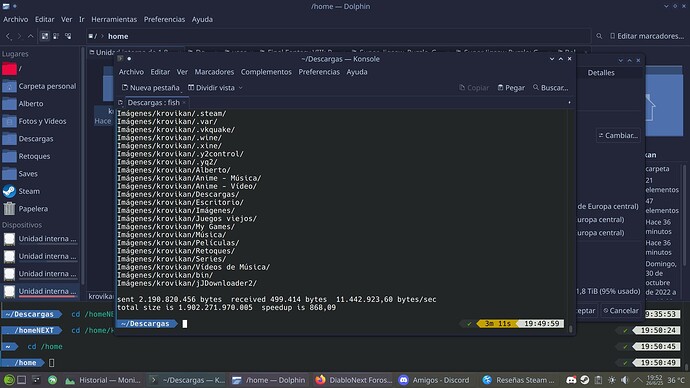Image resolution: width=690 pixels, height=388 pixels.
Task: Expand hidden system tray icons arrow
Action: point(638,380)
